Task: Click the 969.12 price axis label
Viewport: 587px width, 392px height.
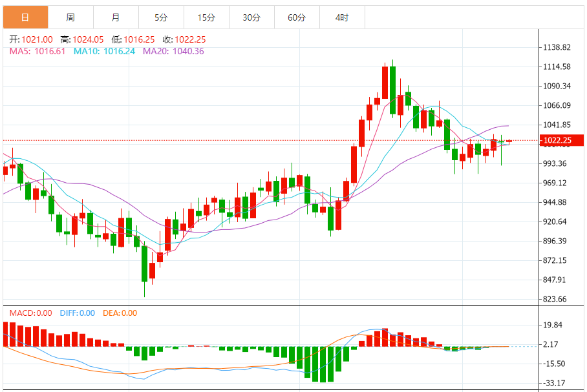Action: pyautogui.click(x=555, y=183)
